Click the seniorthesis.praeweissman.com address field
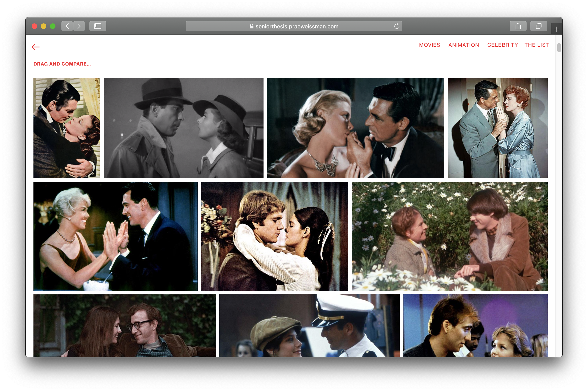 [x=294, y=26]
